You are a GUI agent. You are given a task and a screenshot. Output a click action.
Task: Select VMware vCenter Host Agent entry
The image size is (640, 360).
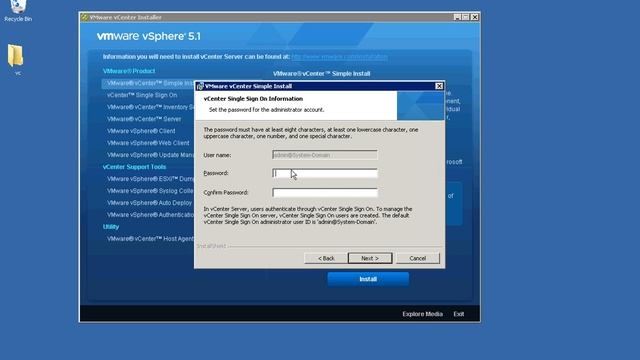coord(150,239)
